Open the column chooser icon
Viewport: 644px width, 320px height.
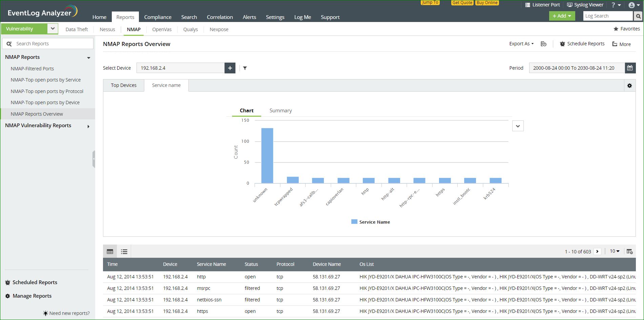point(629,251)
